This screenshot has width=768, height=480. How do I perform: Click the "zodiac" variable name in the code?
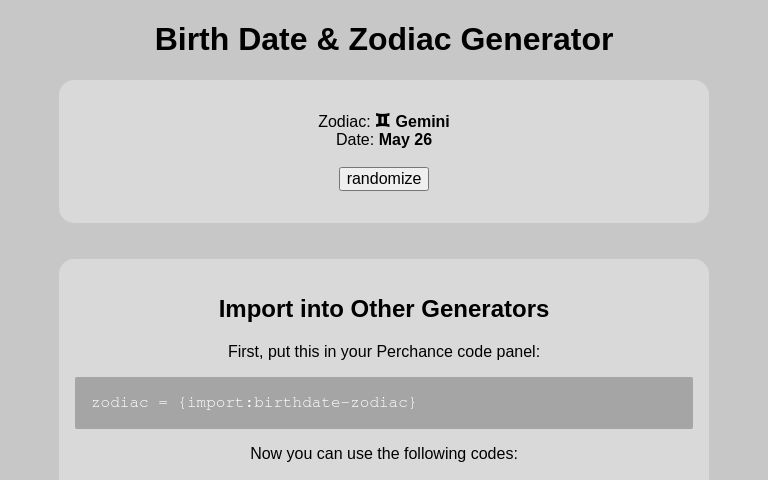(120, 403)
